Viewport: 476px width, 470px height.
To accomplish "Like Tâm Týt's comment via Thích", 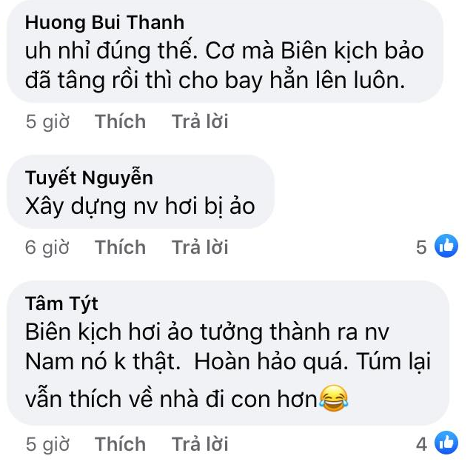I will pyautogui.click(x=120, y=444).
